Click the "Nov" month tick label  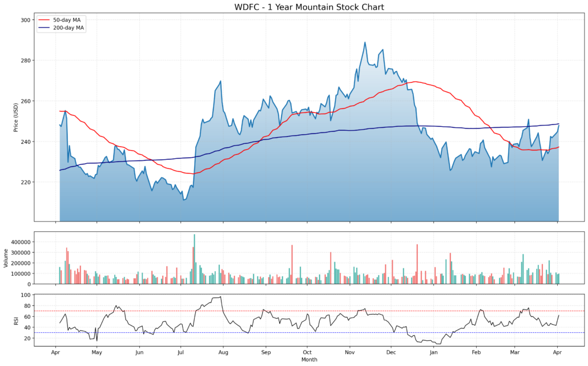point(349,352)
